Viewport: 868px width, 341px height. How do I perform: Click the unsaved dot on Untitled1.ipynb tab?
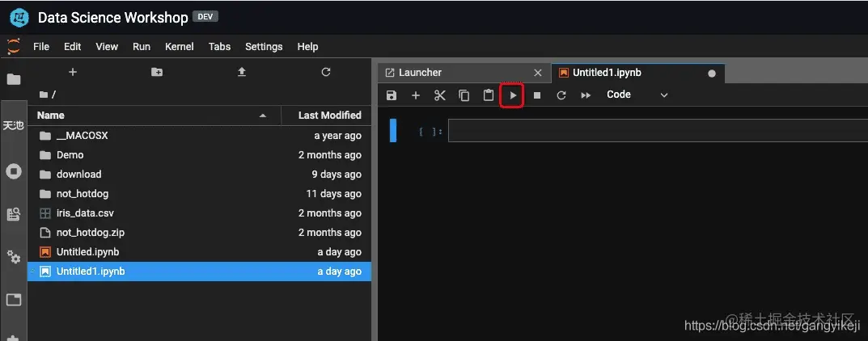(712, 73)
